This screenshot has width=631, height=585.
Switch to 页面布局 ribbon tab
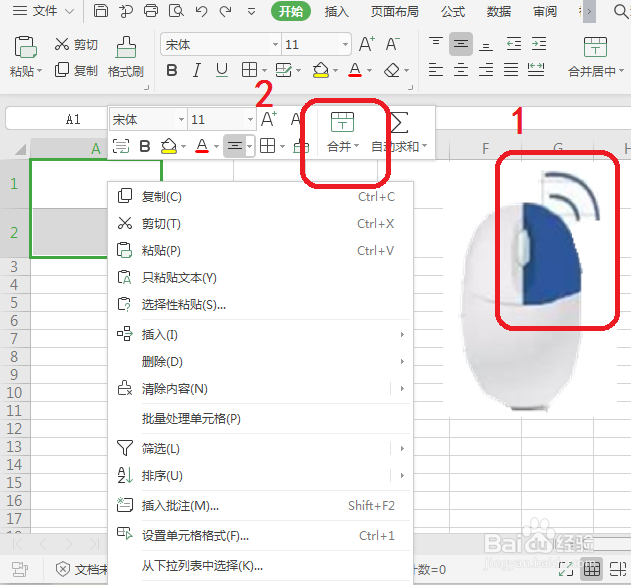[x=395, y=11]
